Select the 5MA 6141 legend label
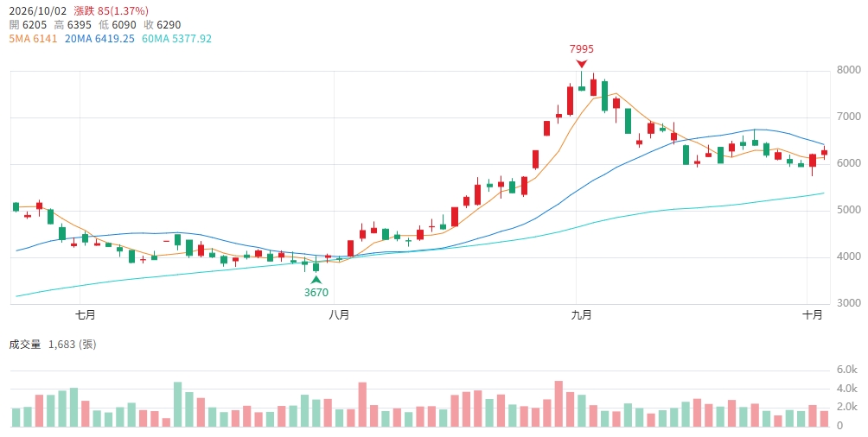Screen dimensions: 868x437 coord(33,39)
